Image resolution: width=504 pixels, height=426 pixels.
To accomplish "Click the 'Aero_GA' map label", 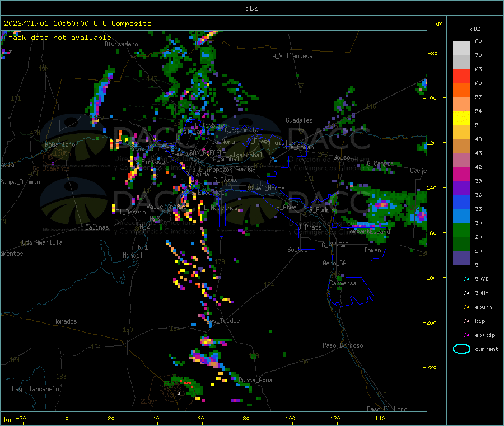I will pyautogui.click(x=335, y=263).
